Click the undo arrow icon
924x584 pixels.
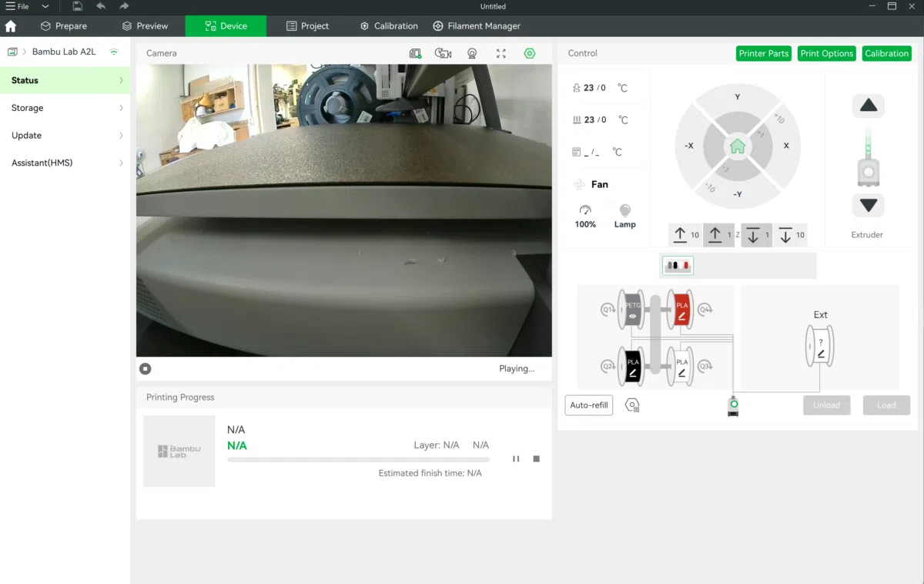pyautogui.click(x=101, y=6)
